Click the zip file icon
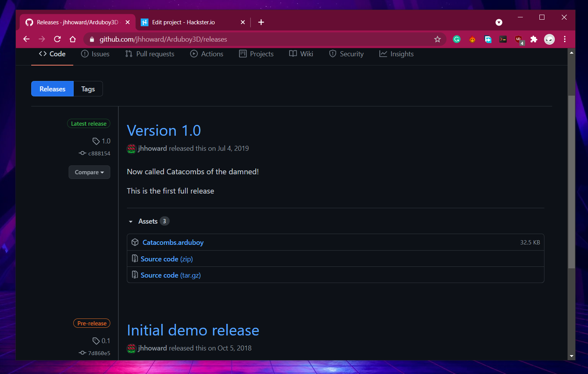The height and width of the screenshot is (374, 588). [x=135, y=259]
